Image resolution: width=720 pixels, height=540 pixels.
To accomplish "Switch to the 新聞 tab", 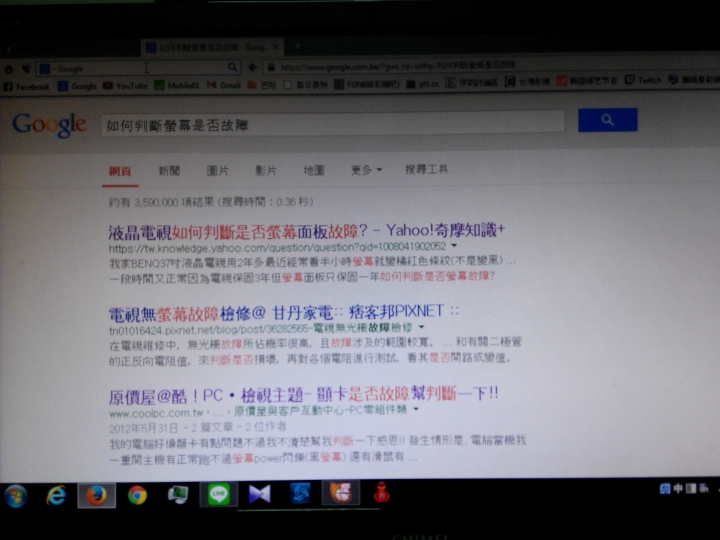I will (x=169, y=171).
